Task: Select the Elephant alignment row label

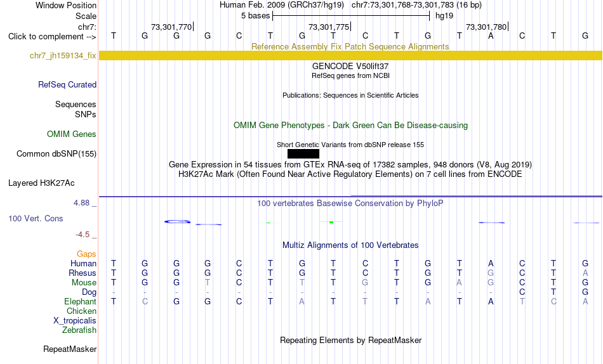Action: point(81,301)
